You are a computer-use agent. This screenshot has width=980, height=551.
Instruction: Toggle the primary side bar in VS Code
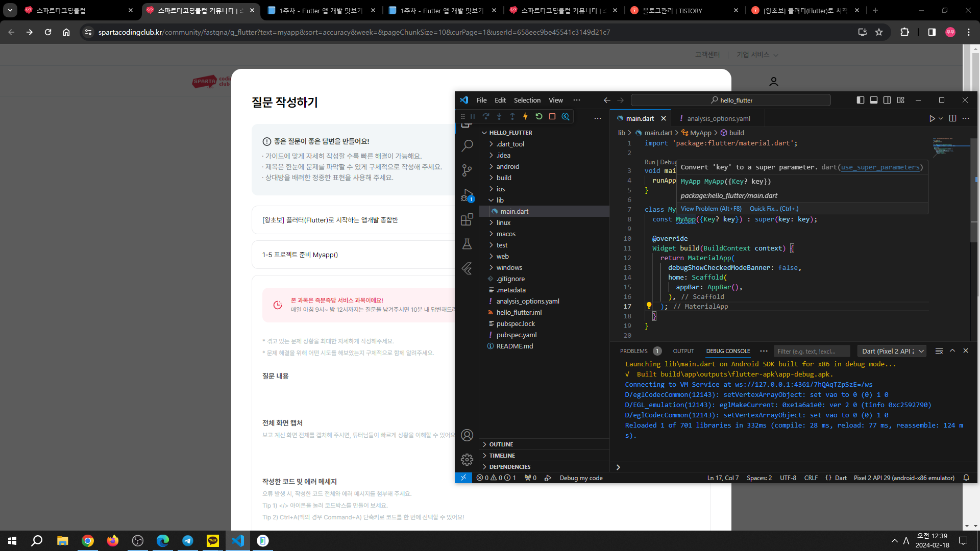861,101
